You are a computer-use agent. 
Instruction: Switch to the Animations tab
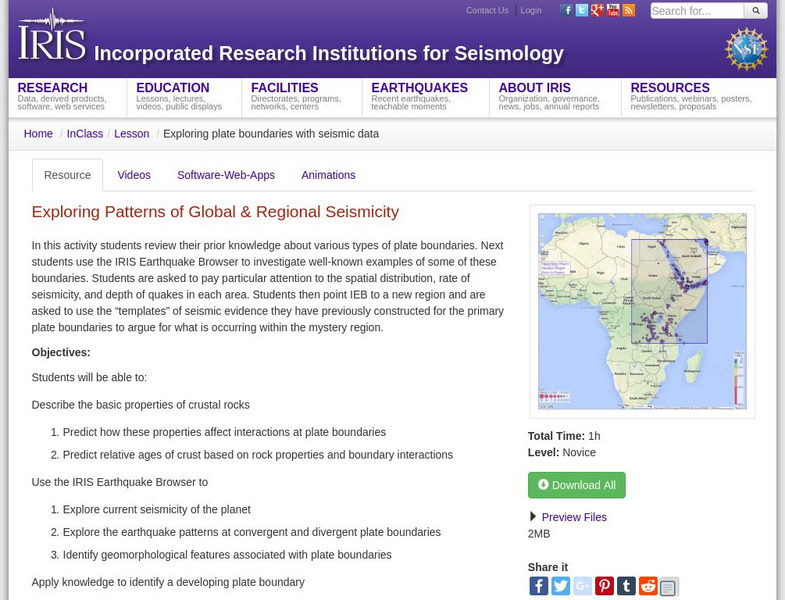point(328,175)
